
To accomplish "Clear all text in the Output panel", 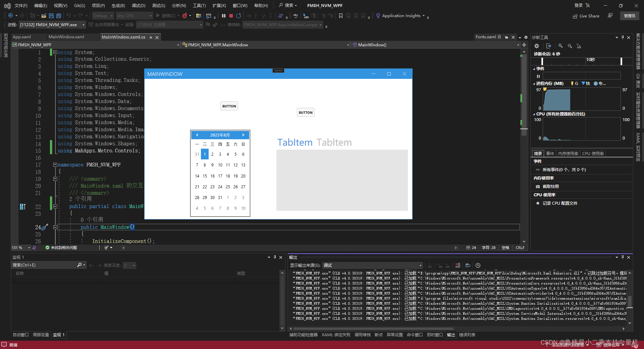I will pos(458,265).
